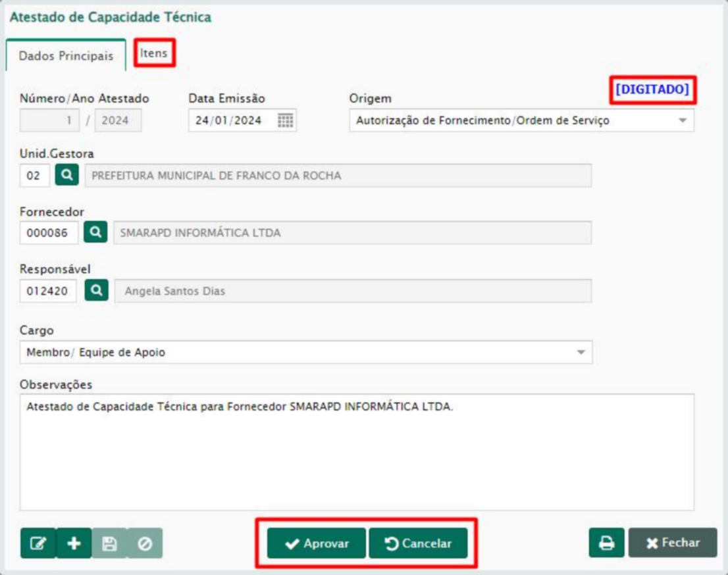Image resolution: width=728 pixels, height=575 pixels.
Task: Click the Fornecedor label
Action: (51, 212)
